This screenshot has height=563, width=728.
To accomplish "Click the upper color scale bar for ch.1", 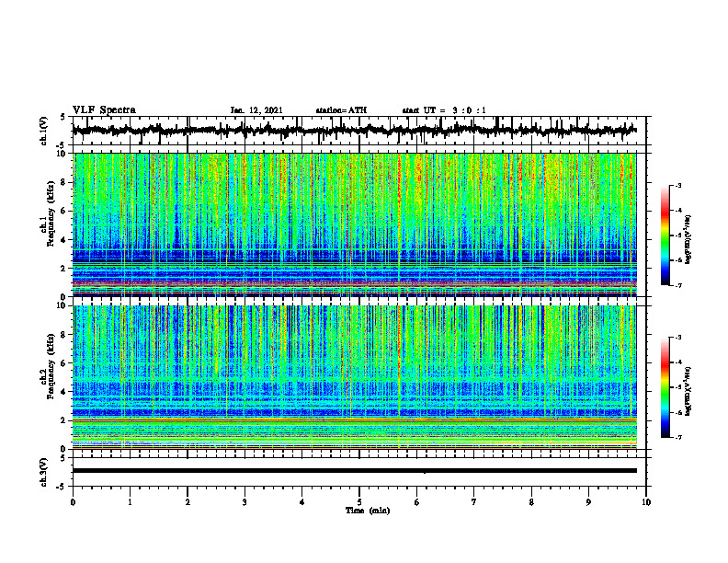I will click(665, 236).
